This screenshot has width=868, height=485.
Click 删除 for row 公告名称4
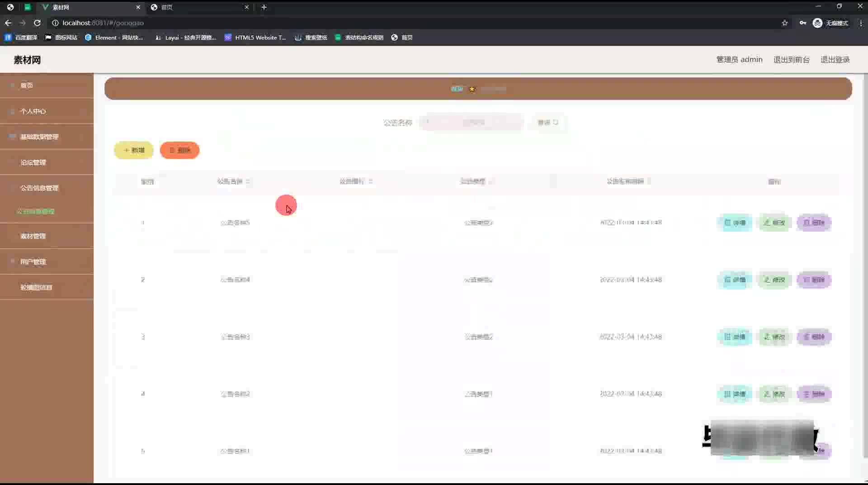[x=814, y=280]
